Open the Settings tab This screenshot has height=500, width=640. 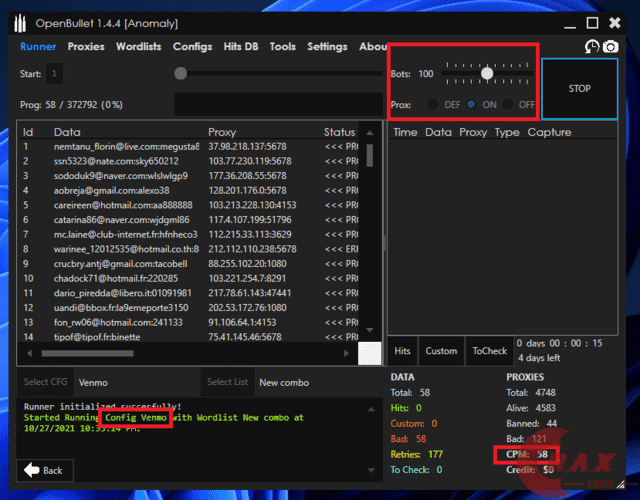[x=327, y=46]
